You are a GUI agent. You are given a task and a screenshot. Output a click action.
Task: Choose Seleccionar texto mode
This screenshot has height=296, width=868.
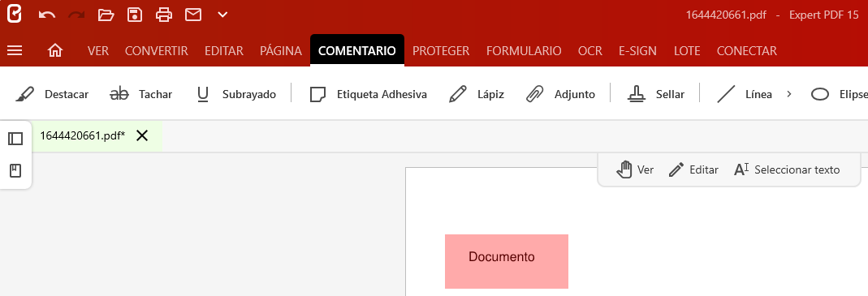787,169
